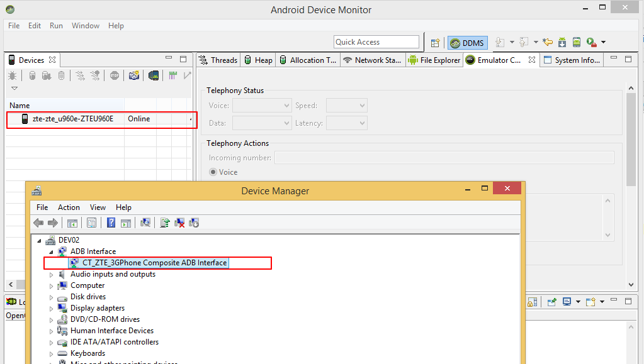
Task: Click the Back arrow in Device Manager toolbar
Action: (x=38, y=223)
